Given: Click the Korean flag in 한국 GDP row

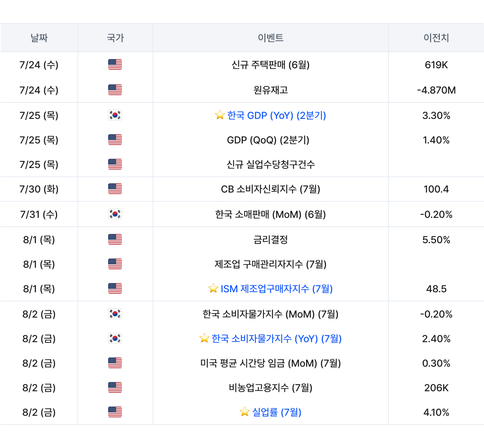Looking at the screenshot, I should point(115,115).
